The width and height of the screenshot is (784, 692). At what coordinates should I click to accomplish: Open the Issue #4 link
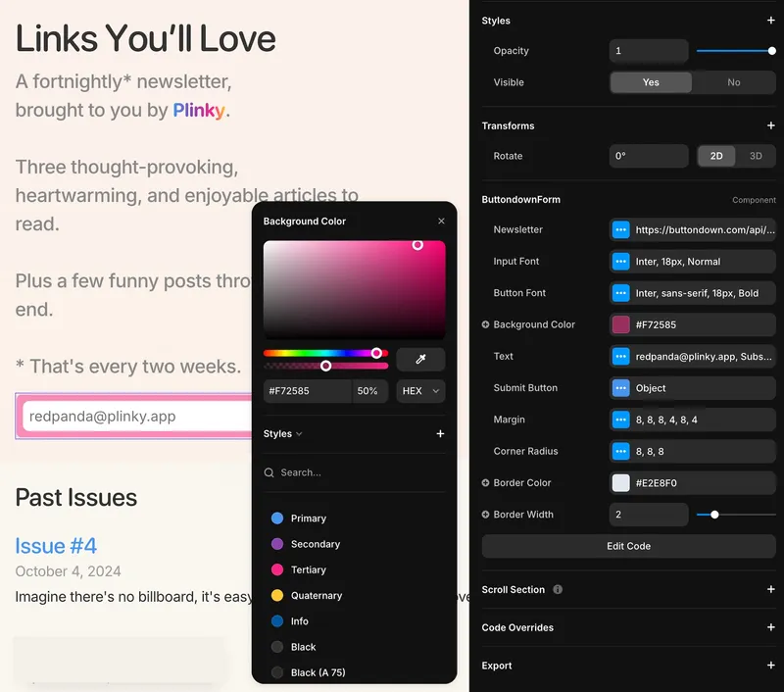tap(56, 545)
